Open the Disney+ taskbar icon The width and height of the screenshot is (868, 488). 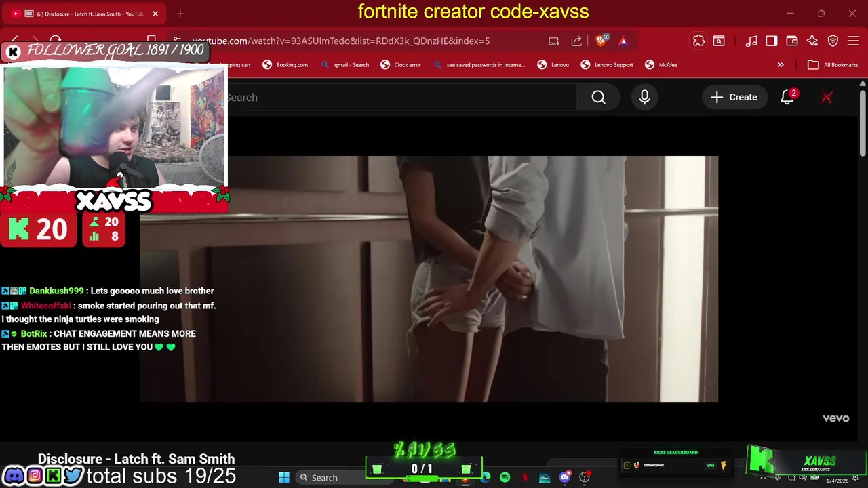[x=545, y=478]
